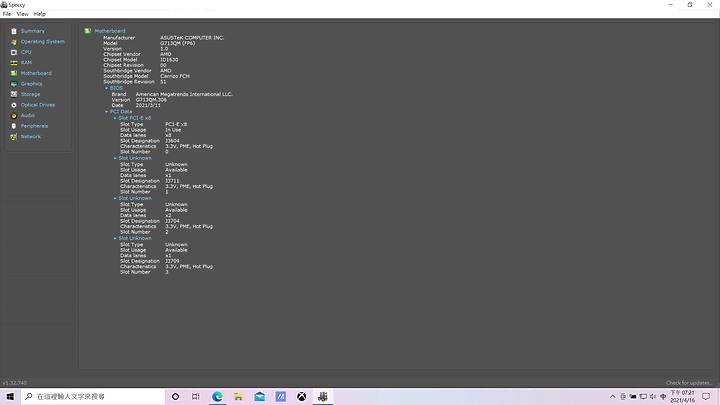Click the Speccy taskbar icon
Viewport: 720px width, 405px height.
(x=323, y=396)
